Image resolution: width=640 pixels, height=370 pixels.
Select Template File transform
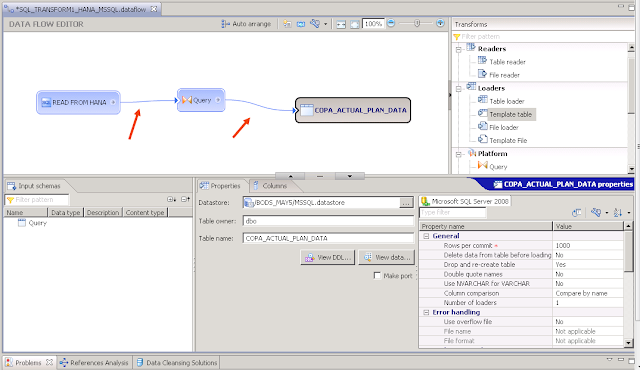click(x=503, y=140)
